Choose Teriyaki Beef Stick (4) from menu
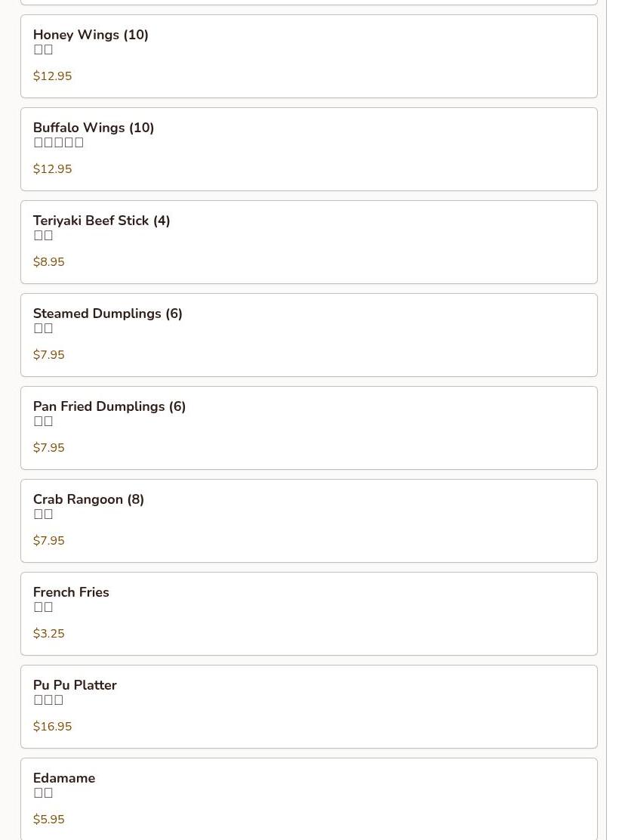Screen dimensions: 622x840 [x=309, y=242]
